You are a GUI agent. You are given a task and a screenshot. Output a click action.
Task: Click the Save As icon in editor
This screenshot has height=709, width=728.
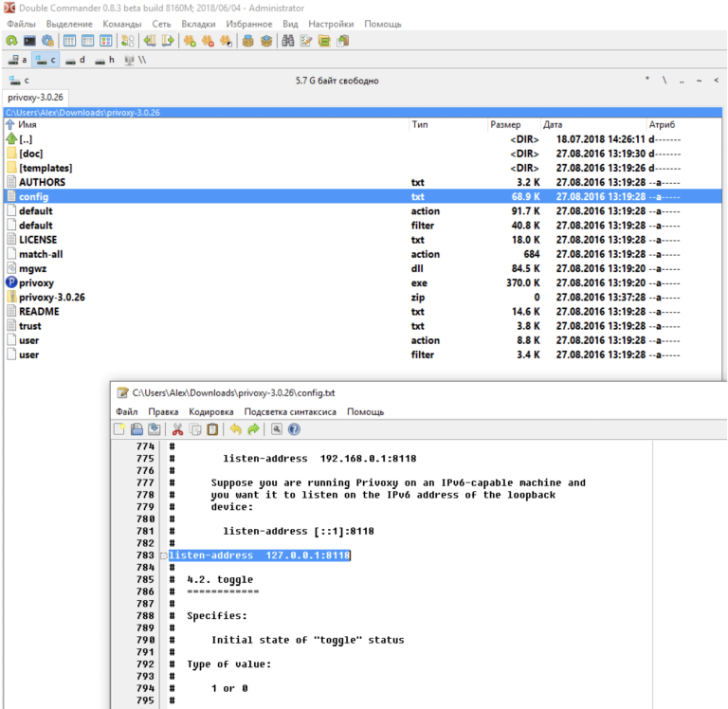pos(155,429)
